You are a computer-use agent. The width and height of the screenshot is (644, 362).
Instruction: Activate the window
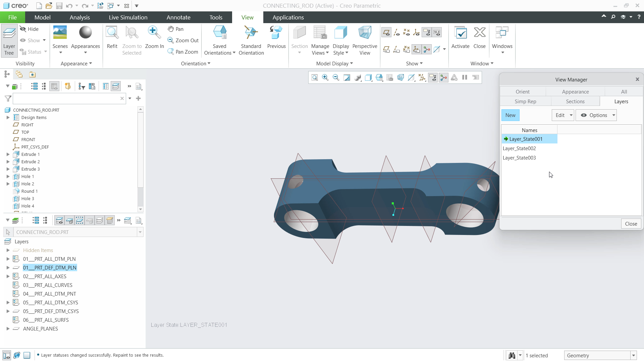(x=460, y=38)
